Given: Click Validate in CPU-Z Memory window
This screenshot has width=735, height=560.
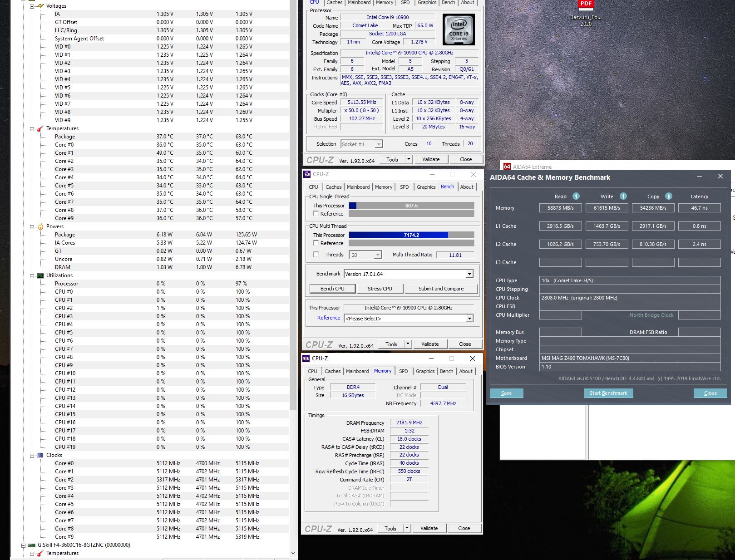Looking at the screenshot, I should click(429, 528).
